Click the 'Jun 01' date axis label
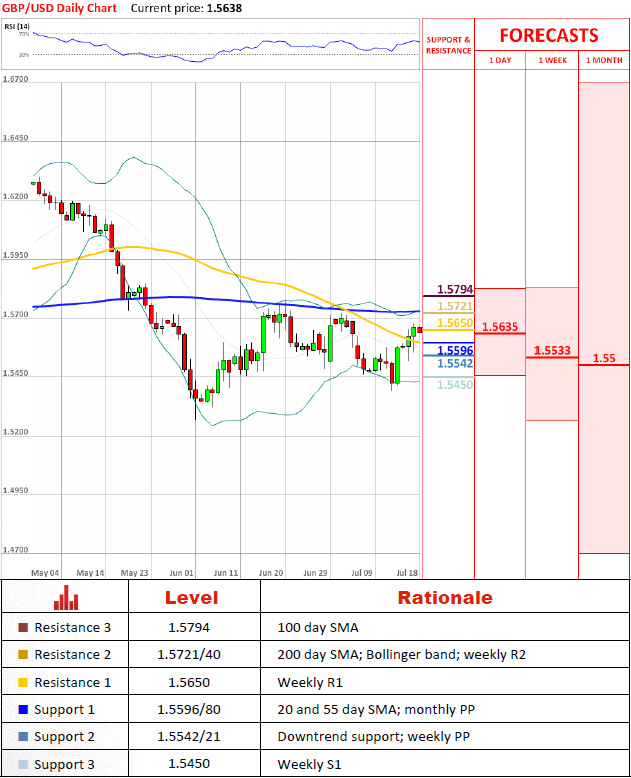Screen dimensions: 631x778 coord(181,573)
